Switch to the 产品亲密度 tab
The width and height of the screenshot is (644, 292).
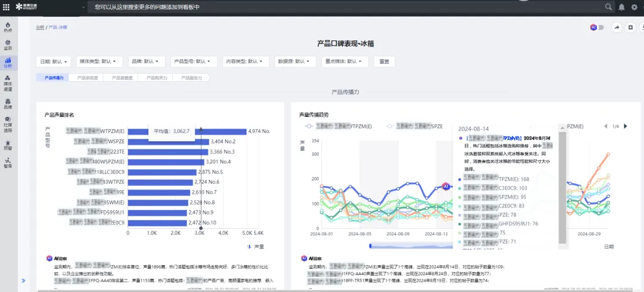(x=87, y=78)
